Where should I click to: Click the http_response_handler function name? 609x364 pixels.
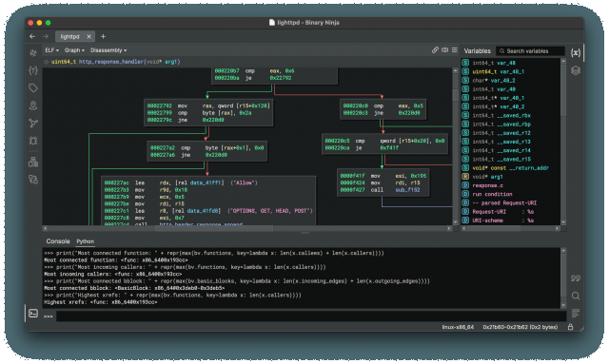tap(111, 62)
